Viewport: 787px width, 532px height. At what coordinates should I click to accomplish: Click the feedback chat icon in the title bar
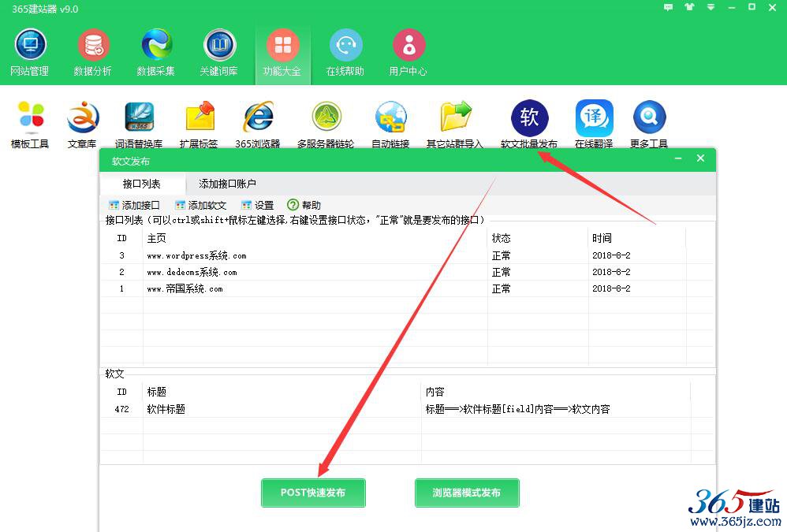click(x=668, y=8)
